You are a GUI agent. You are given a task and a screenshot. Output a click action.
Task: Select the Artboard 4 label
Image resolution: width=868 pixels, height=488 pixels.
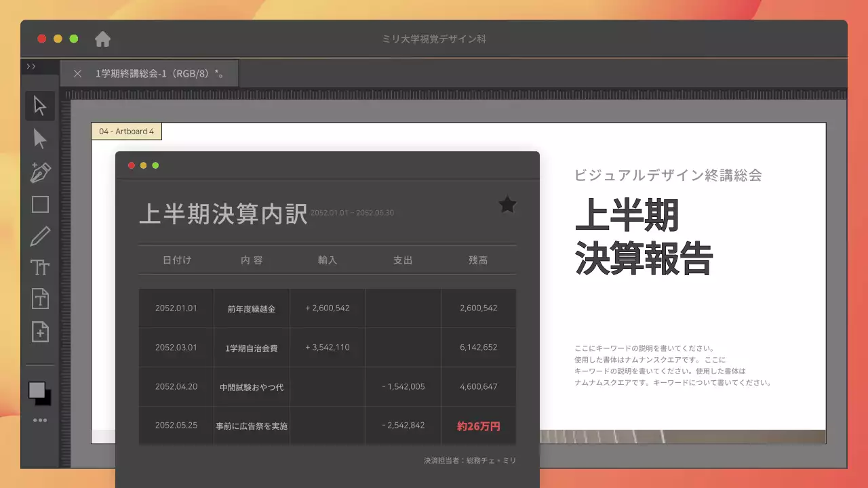pyautogui.click(x=126, y=131)
